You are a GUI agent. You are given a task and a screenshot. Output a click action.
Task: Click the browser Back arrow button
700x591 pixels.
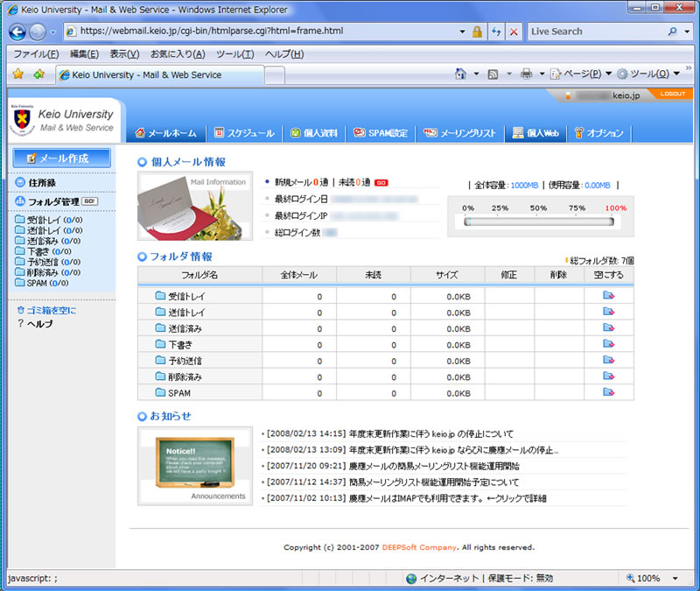coord(18,31)
